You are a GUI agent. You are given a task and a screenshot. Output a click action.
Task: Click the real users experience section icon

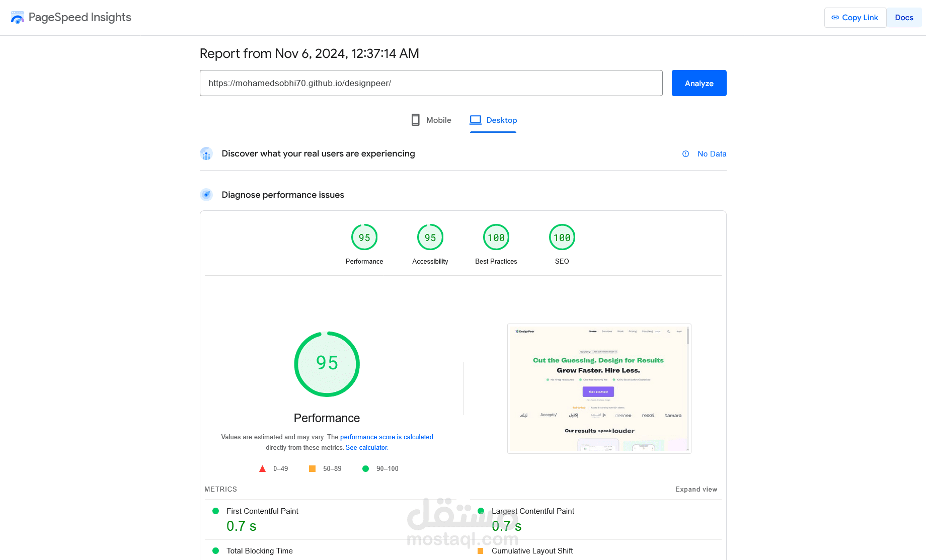click(x=206, y=153)
